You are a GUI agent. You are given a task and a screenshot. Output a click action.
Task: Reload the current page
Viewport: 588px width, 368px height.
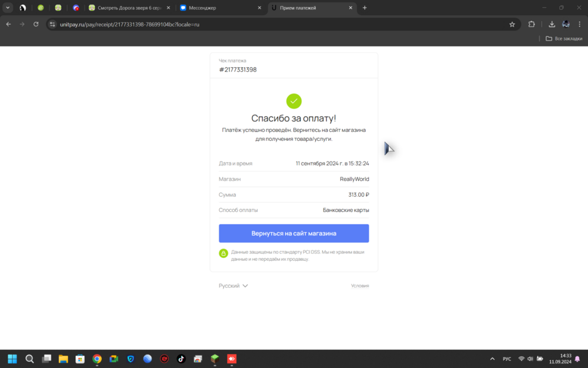36,24
